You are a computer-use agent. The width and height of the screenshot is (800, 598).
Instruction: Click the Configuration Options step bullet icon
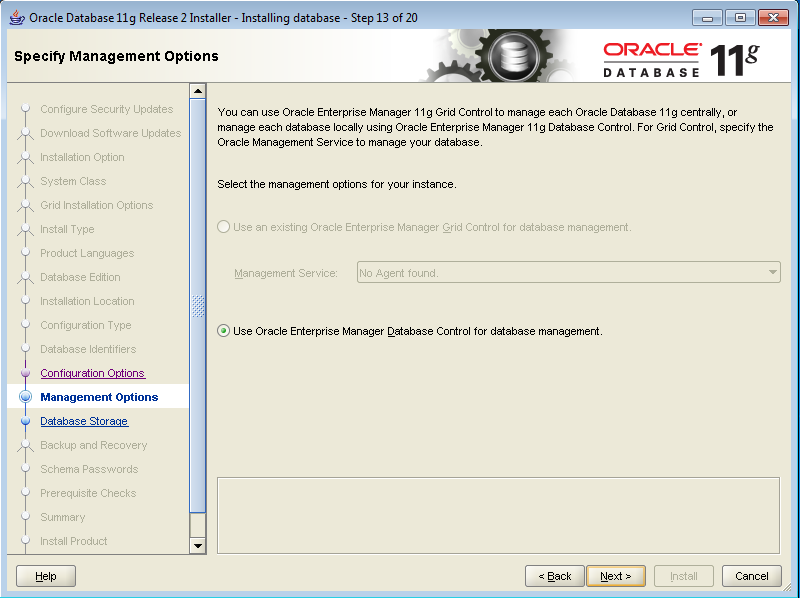click(26, 373)
